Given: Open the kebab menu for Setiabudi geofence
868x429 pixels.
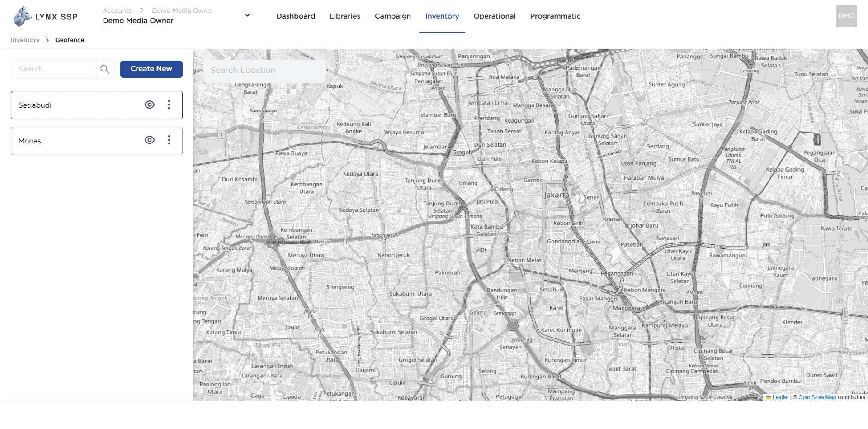Looking at the screenshot, I should pos(169,105).
